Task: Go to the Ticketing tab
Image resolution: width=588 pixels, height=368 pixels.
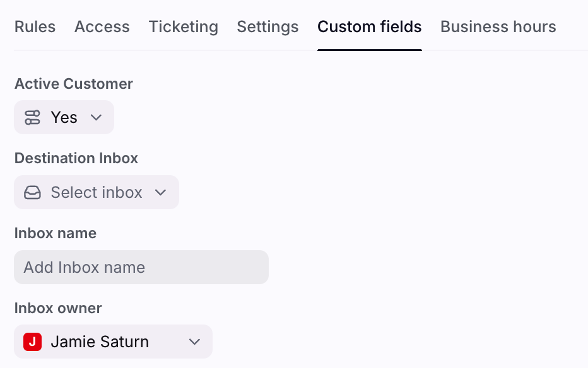Action: tap(184, 27)
